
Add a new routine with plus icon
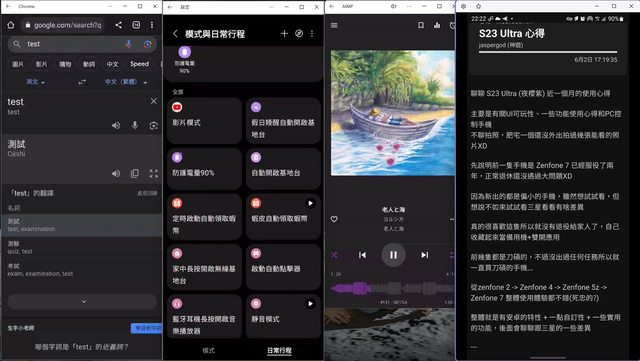coord(284,33)
